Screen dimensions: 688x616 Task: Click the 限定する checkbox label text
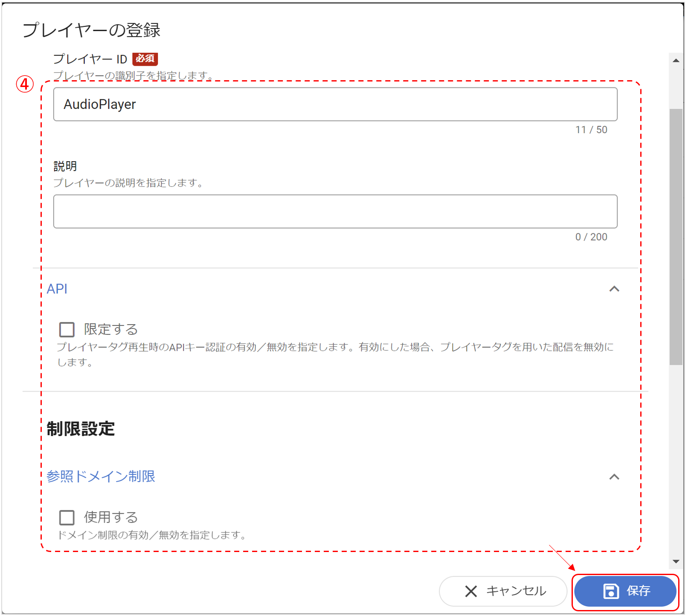[x=111, y=329]
